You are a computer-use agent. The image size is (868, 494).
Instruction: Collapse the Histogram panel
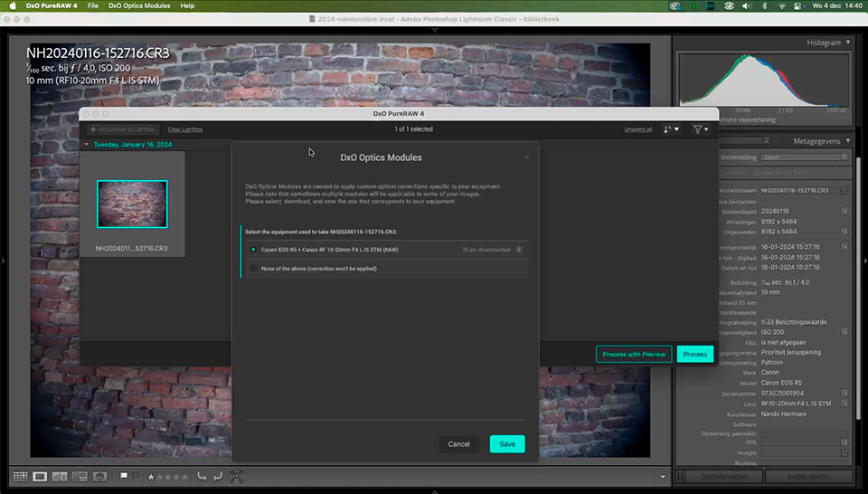click(848, 43)
